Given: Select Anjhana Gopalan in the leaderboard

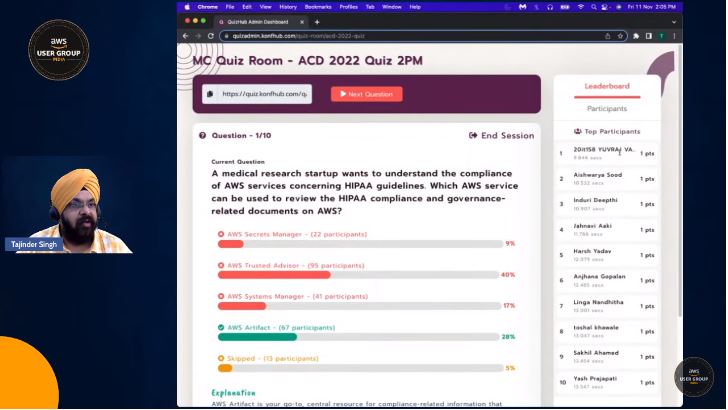Looking at the screenshot, I should click(607, 280).
